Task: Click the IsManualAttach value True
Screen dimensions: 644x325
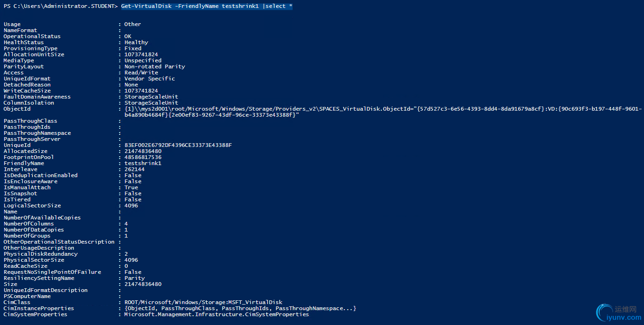Action: tap(131, 187)
